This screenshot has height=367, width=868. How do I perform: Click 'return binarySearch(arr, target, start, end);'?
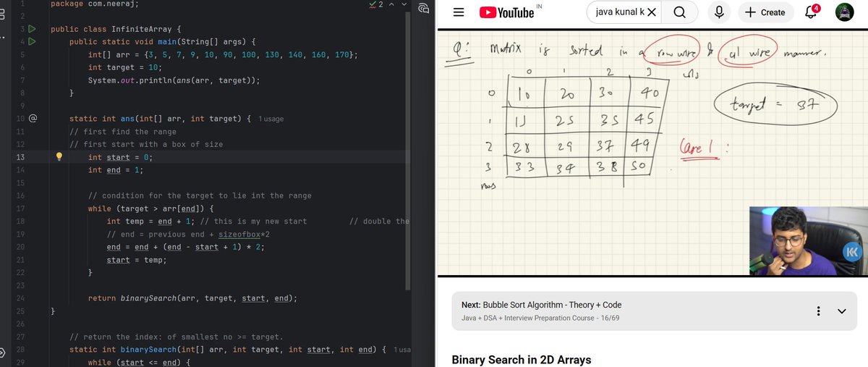[x=192, y=298]
